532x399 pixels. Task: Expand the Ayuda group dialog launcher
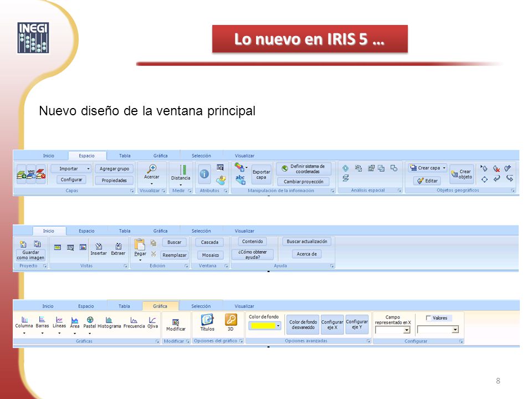(x=332, y=266)
